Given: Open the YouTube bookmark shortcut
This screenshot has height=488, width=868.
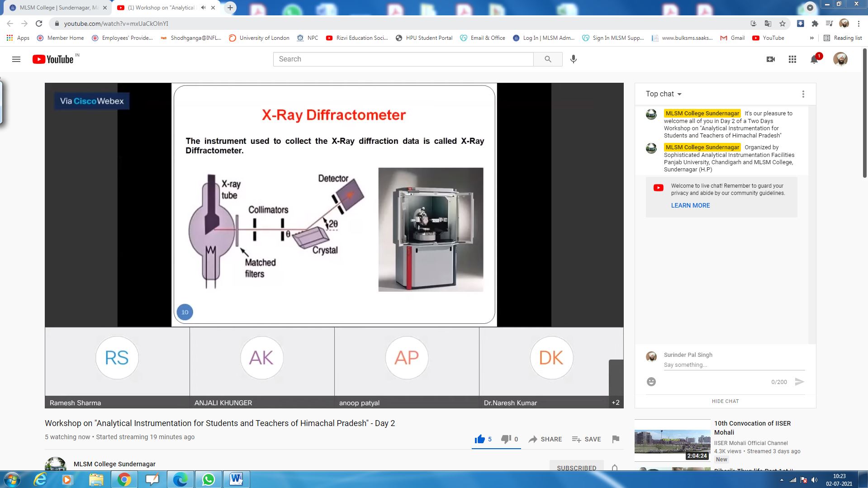Looking at the screenshot, I should [x=768, y=38].
